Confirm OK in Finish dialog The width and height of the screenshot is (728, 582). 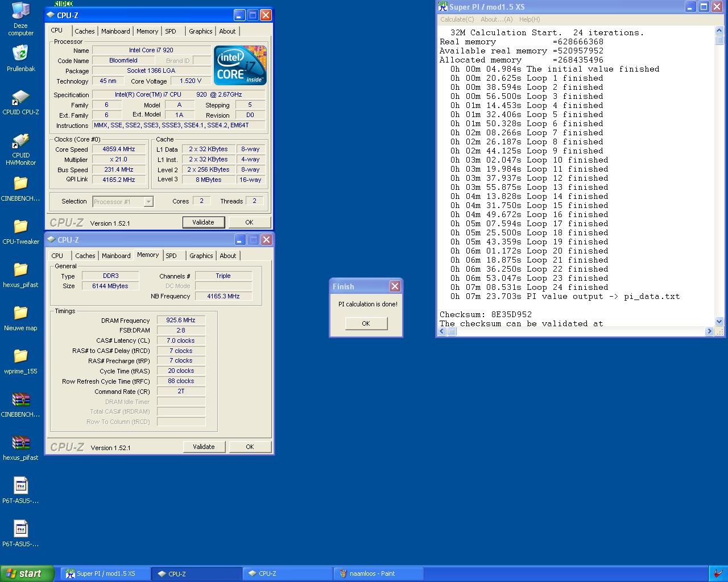click(x=366, y=323)
